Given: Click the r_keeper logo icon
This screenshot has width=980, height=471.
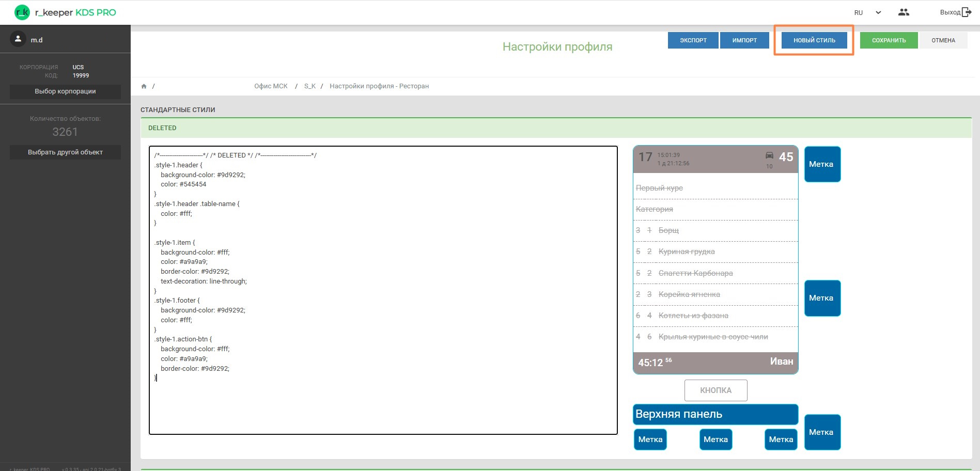Looking at the screenshot, I should click(x=22, y=12).
